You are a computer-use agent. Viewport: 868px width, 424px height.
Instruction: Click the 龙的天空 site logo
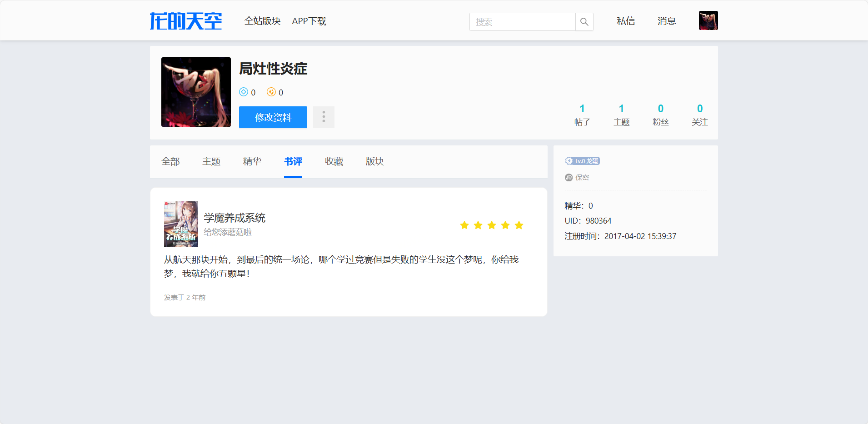(186, 21)
